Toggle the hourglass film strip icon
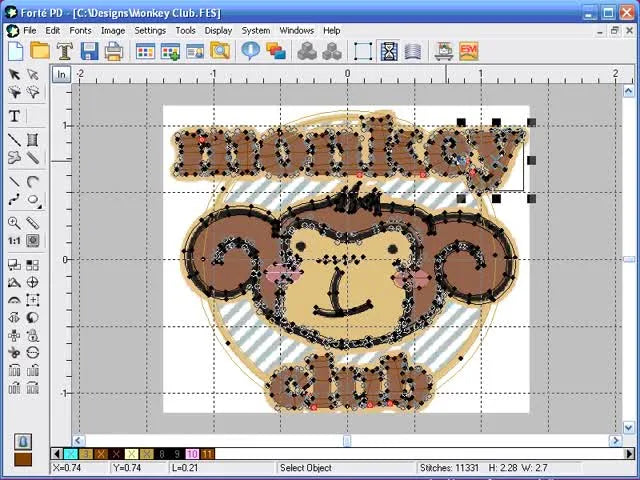Image resolution: width=640 pixels, height=480 pixels. pos(389,51)
